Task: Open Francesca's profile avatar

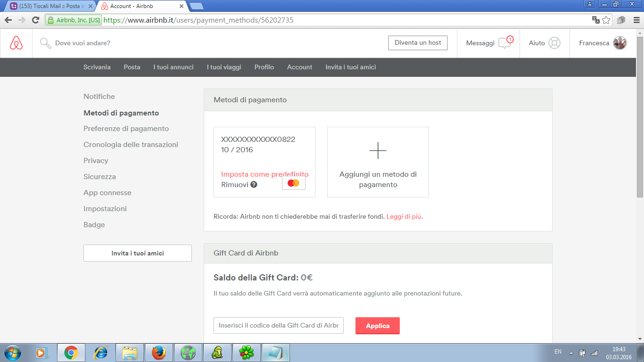Action: coord(619,43)
